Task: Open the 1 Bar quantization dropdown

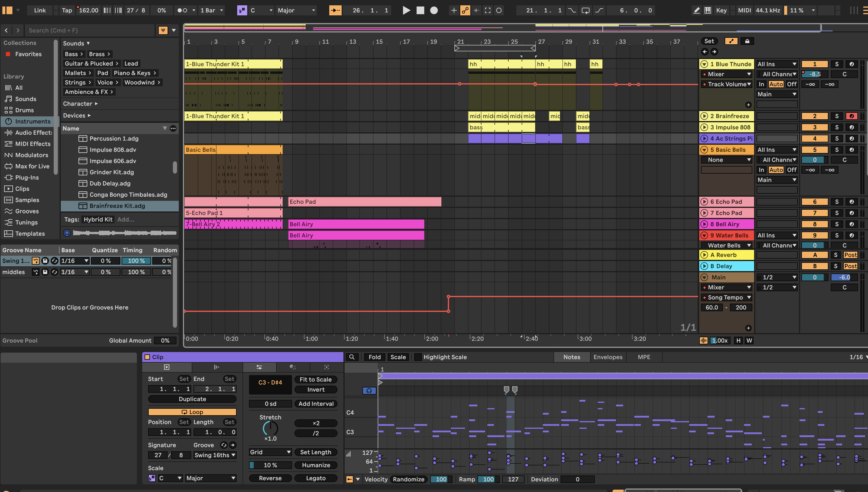Action: (x=212, y=10)
